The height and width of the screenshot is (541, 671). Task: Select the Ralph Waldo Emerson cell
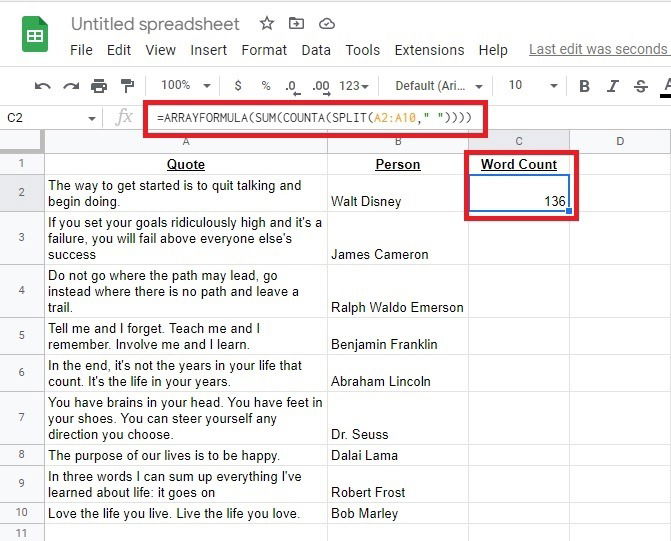point(398,291)
